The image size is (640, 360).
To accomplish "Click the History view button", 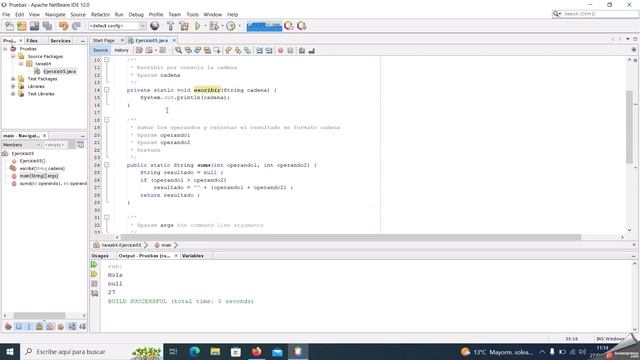I will (121, 50).
